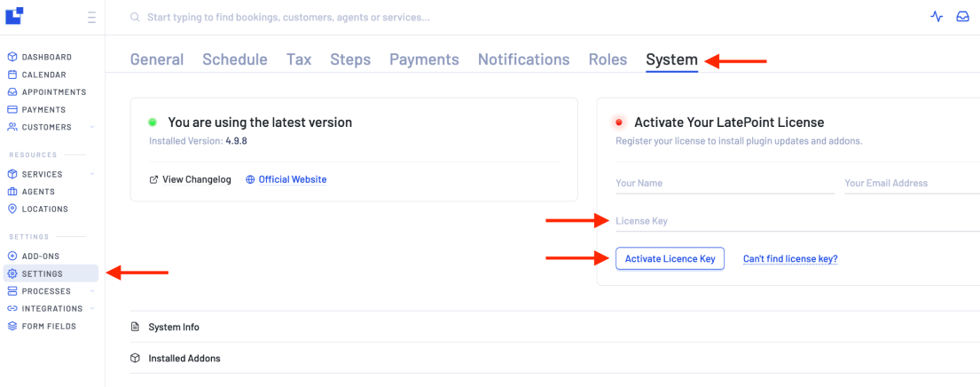The width and height of the screenshot is (980, 387).
Task: Click the Settings gear icon
Action: 12,274
